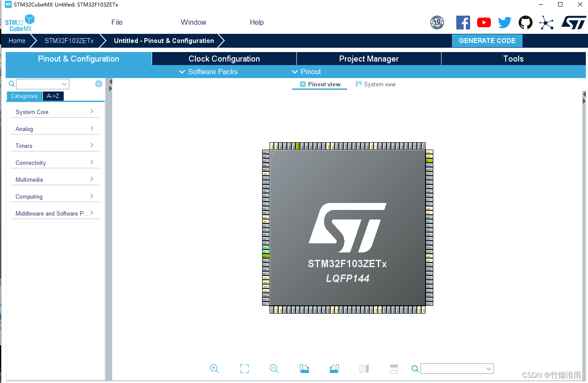Switch to the Project Manager tab
This screenshot has width=588, height=383.
(369, 59)
